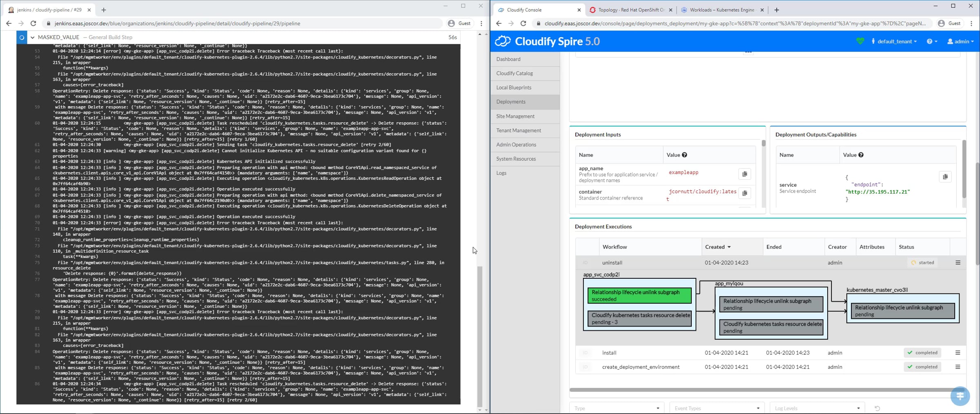Close the Workloads Kubernetes Engine tab
The height and width of the screenshot is (414, 980).
point(762,10)
